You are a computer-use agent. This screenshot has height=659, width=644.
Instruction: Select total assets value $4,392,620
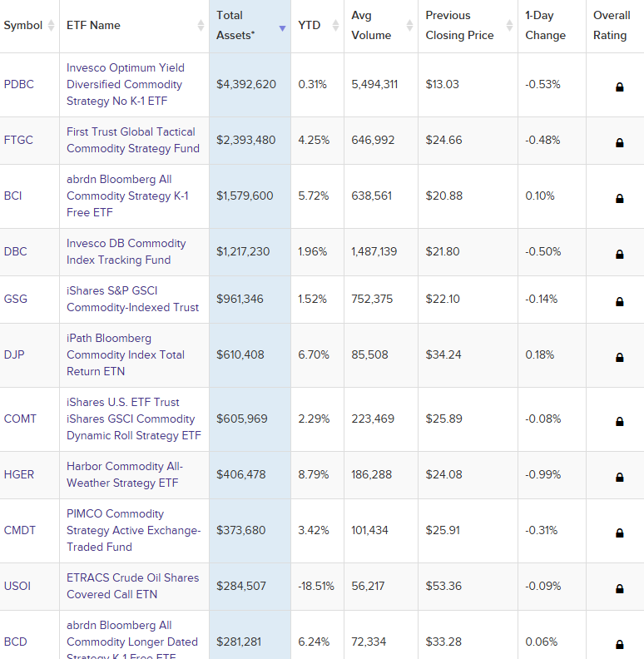[246, 85]
